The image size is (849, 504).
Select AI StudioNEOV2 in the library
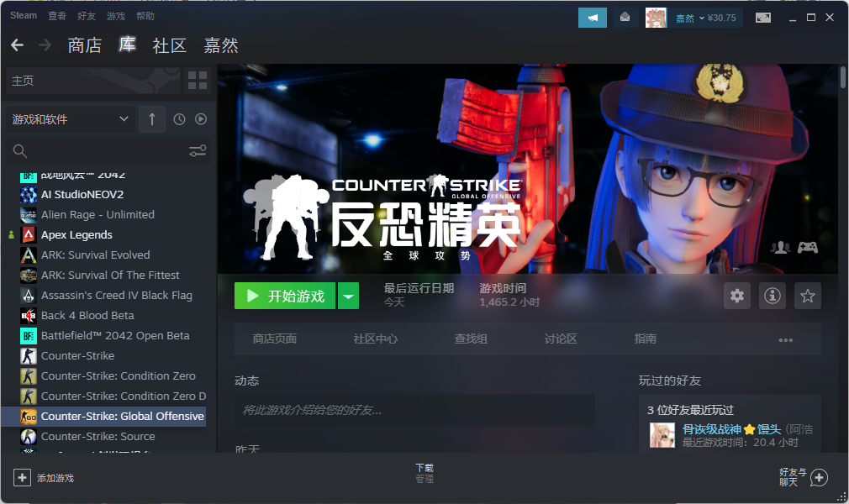(x=82, y=194)
